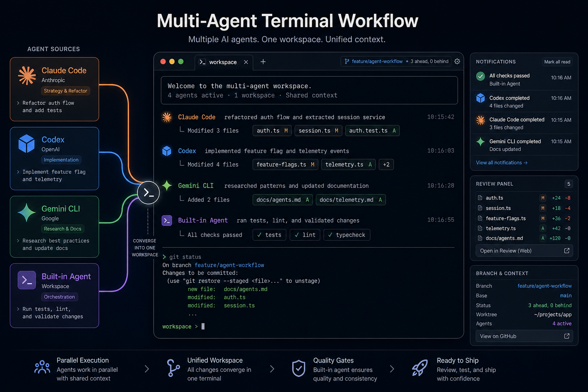Click the Gemini CLI icon in the terminal log
588x392 pixels.
167,185
